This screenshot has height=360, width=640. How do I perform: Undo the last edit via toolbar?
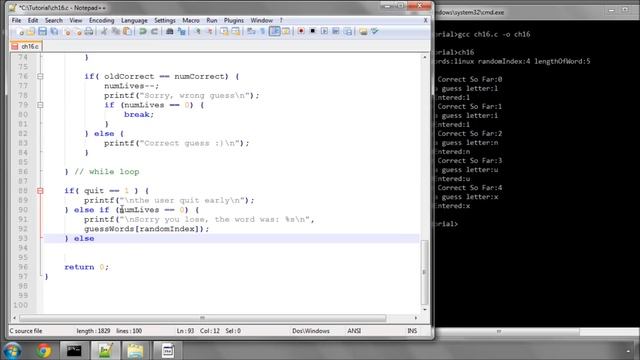point(143,31)
